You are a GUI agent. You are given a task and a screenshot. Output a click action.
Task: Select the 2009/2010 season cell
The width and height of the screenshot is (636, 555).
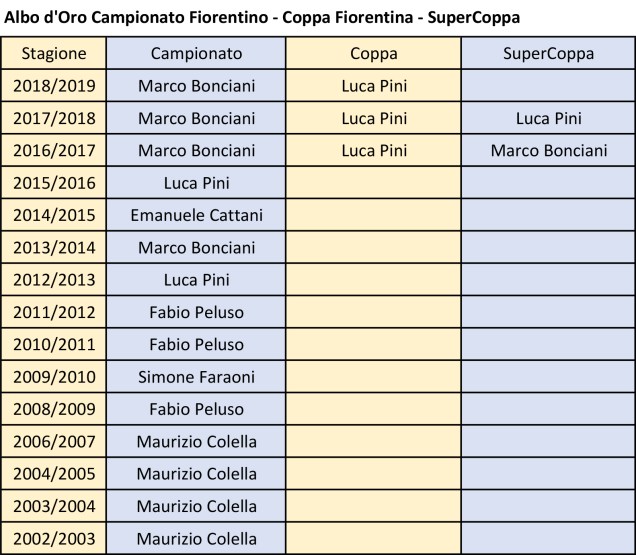pyautogui.click(x=54, y=377)
